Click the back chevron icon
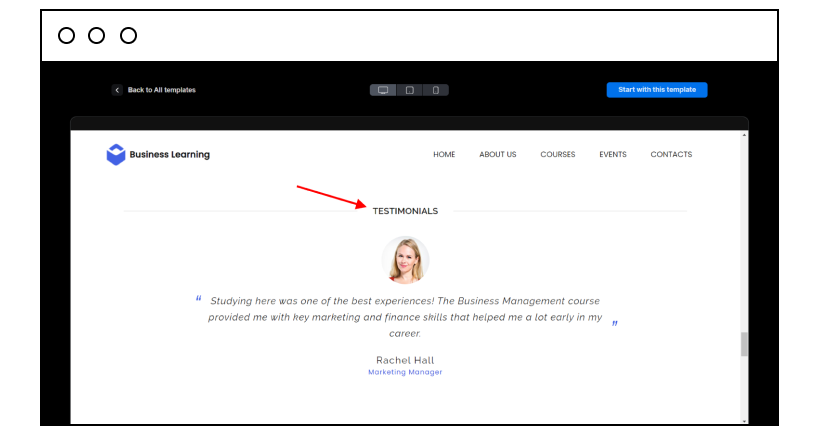Viewport: 818px width, 436px height. click(117, 90)
